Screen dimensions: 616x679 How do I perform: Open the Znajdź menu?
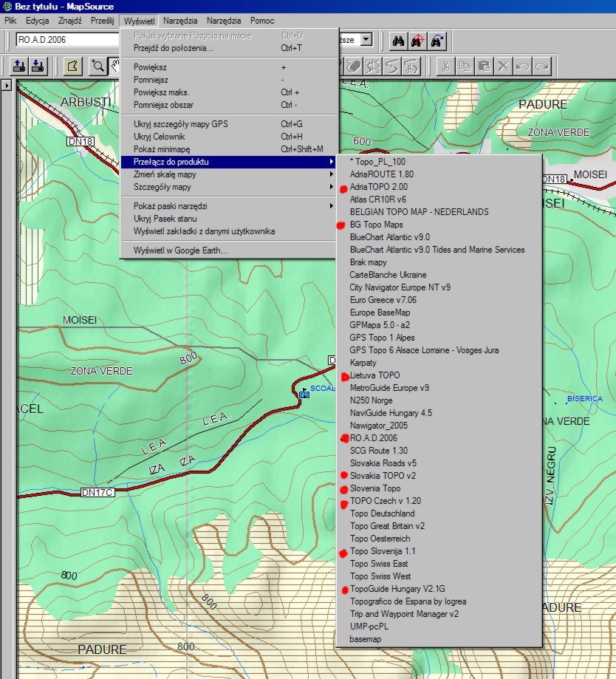(69, 21)
